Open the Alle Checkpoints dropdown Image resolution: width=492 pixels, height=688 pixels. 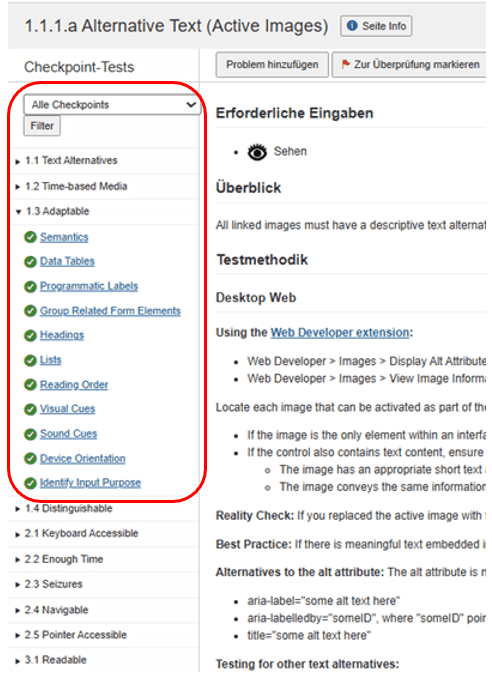[112, 105]
